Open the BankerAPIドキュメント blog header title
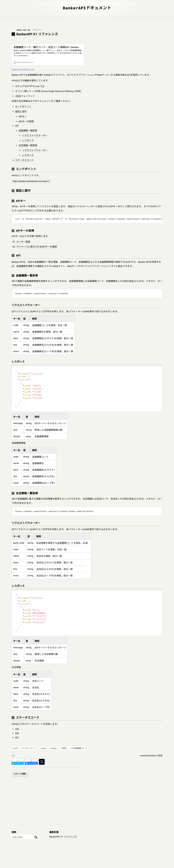The width and height of the screenshot is (174, 868). 87,8
